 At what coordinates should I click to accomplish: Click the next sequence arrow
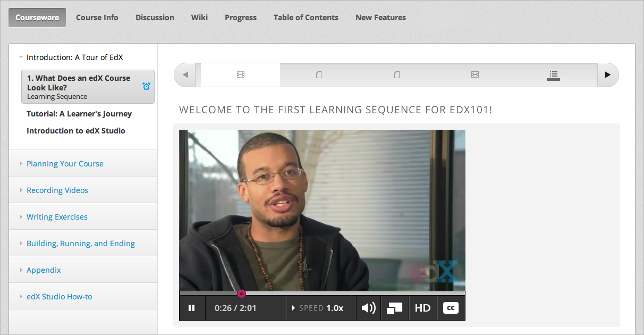click(607, 75)
